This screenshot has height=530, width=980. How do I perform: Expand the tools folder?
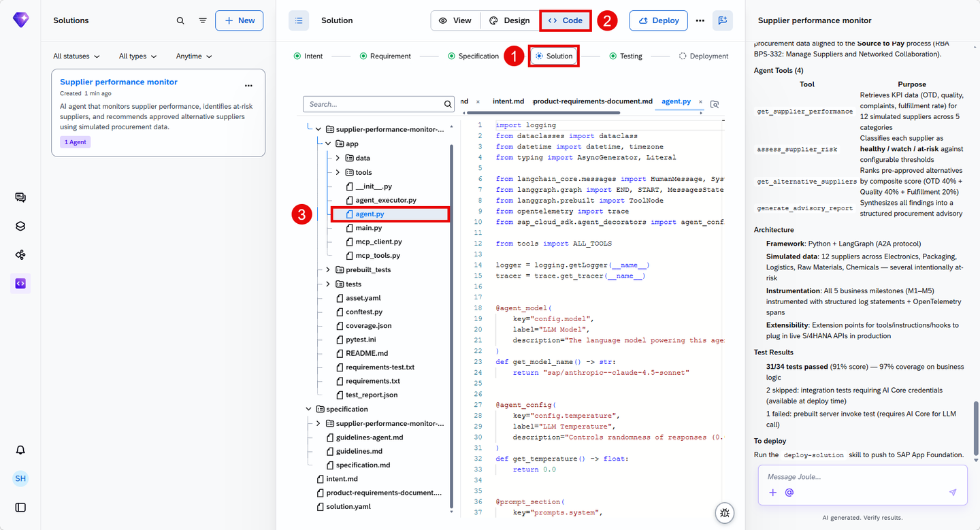tap(338, 172)
